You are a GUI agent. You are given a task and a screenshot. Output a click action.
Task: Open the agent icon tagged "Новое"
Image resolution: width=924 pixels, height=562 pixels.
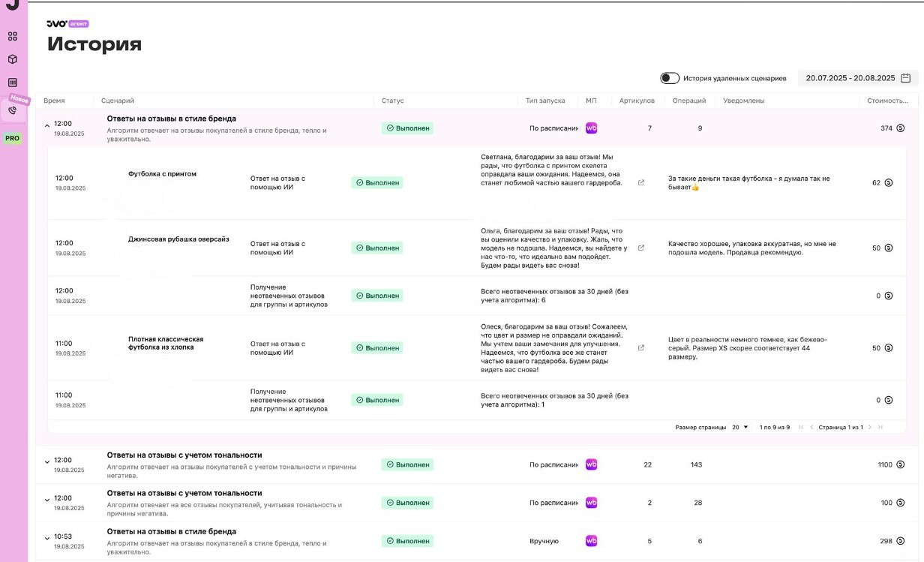click(13, 110)
